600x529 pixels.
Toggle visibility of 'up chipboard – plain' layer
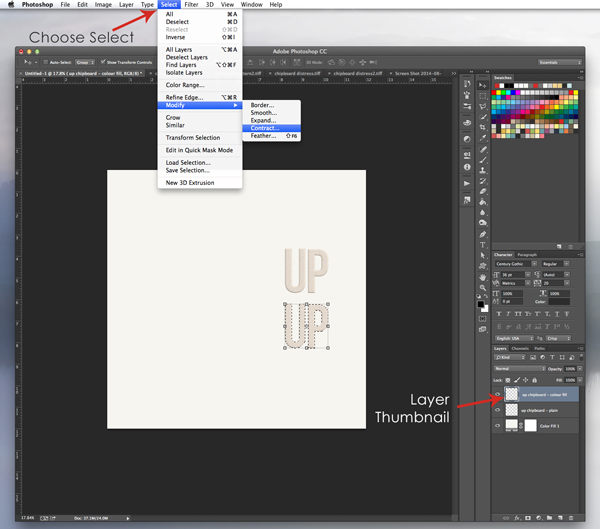click(499, 410)
